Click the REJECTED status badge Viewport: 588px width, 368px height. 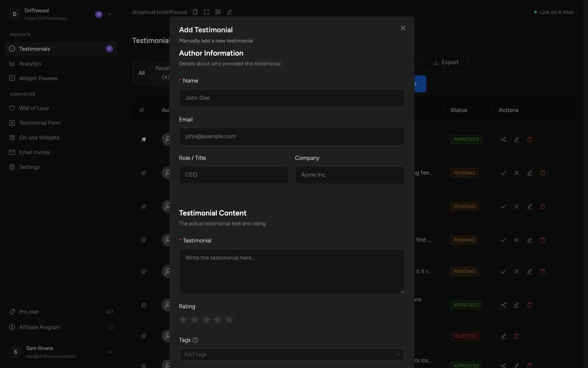(465, 336)
